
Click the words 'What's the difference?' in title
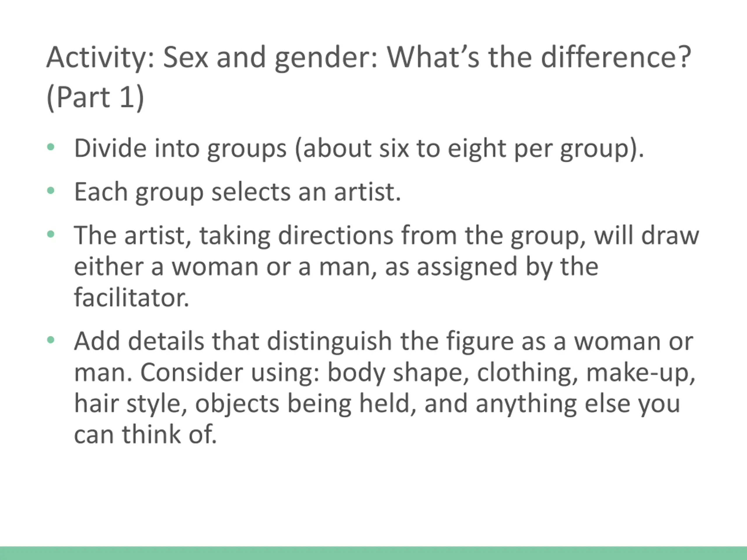pos(539,57)
